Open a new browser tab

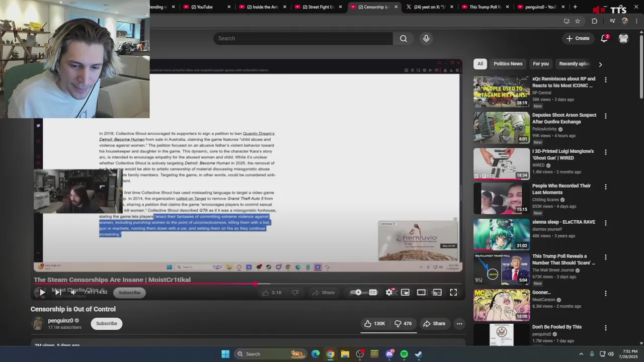click(575, 7)
